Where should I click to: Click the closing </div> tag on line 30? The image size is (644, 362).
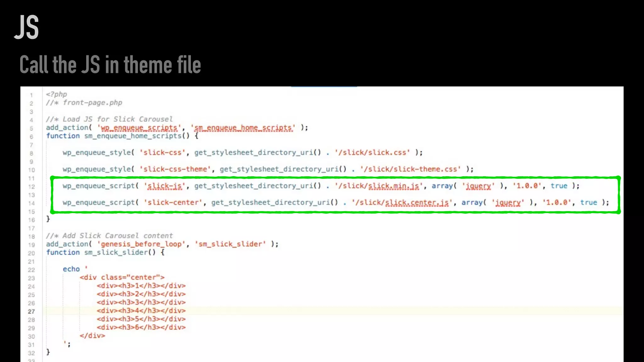pyautogui.click(x=92, y=336)
